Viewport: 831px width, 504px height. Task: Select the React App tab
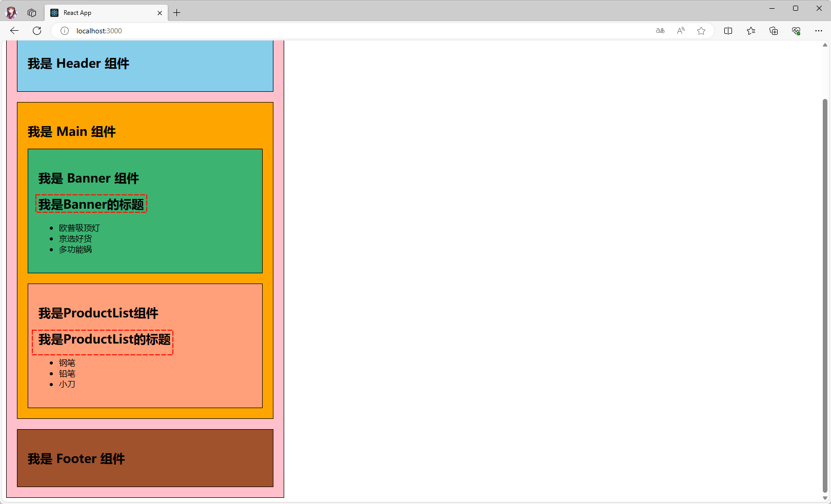point(103,13)
